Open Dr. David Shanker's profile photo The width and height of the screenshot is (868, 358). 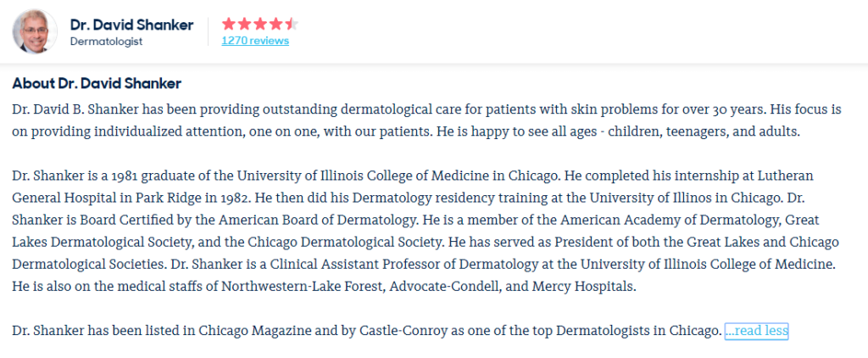click(35, 32)
